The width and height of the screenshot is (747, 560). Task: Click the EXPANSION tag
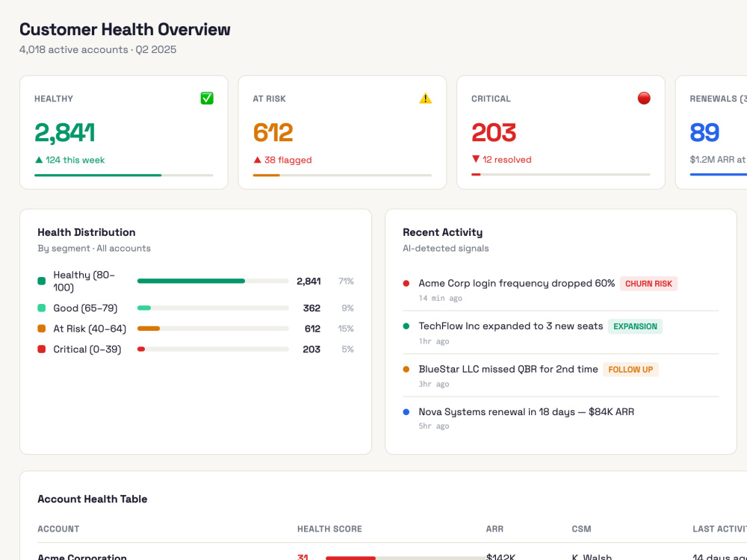coord(635,327)
